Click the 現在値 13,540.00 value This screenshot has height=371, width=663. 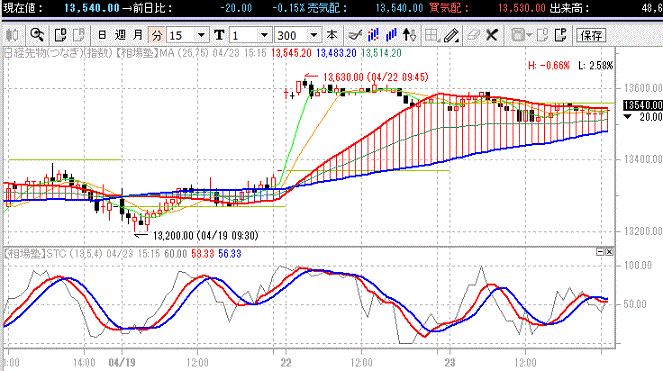[x=92, y=8]
